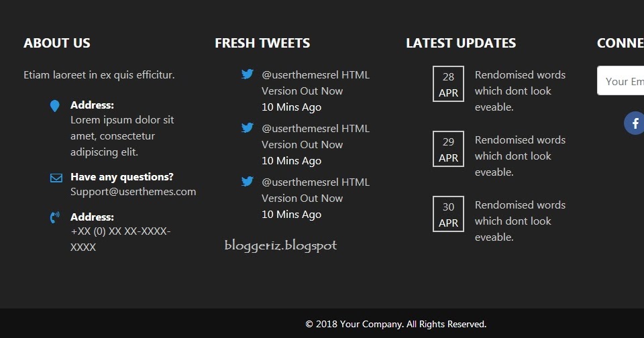
Task: Open the update dated 30 APR
Action: pos(520,221)
